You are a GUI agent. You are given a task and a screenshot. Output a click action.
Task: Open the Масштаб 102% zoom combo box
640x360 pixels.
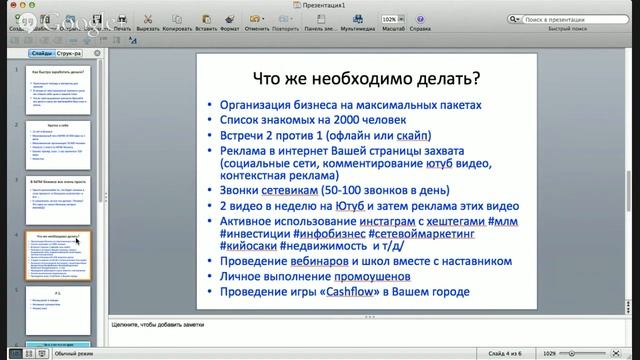393,19
